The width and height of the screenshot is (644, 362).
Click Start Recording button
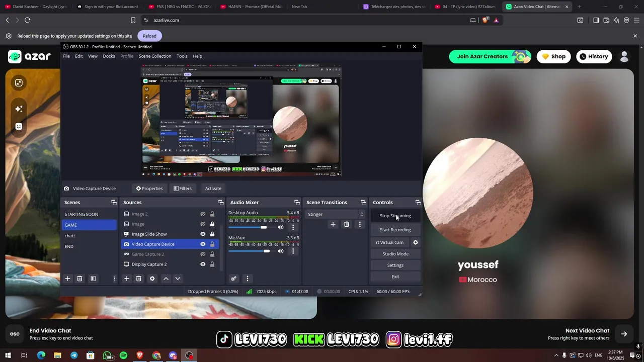tap(395, 230)
